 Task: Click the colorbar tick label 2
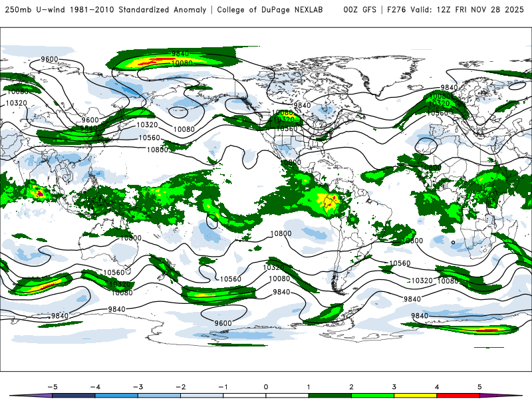352,387
